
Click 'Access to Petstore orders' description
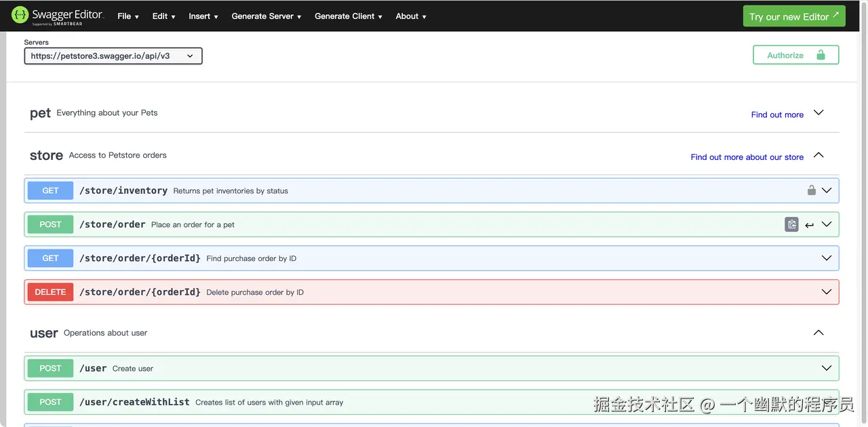(x=117, y=155)
